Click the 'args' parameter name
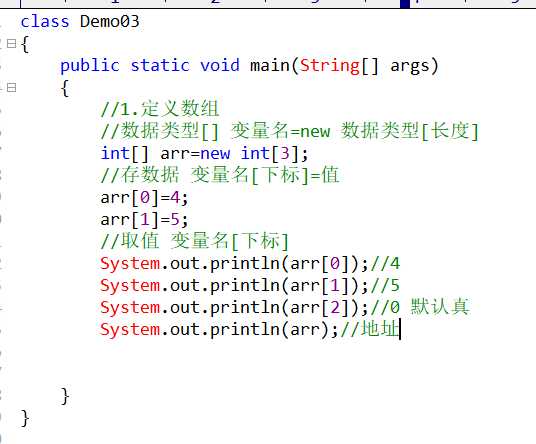 pos(410,66)
